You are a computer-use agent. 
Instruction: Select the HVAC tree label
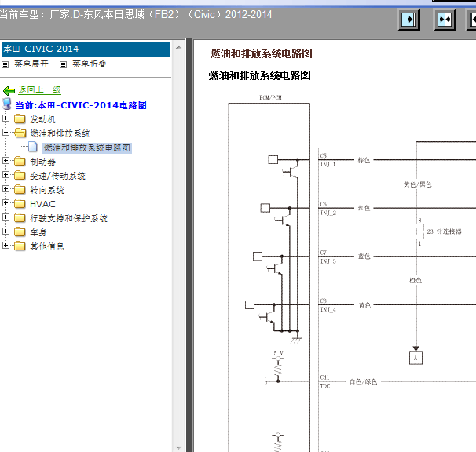(x=42, y=204)
